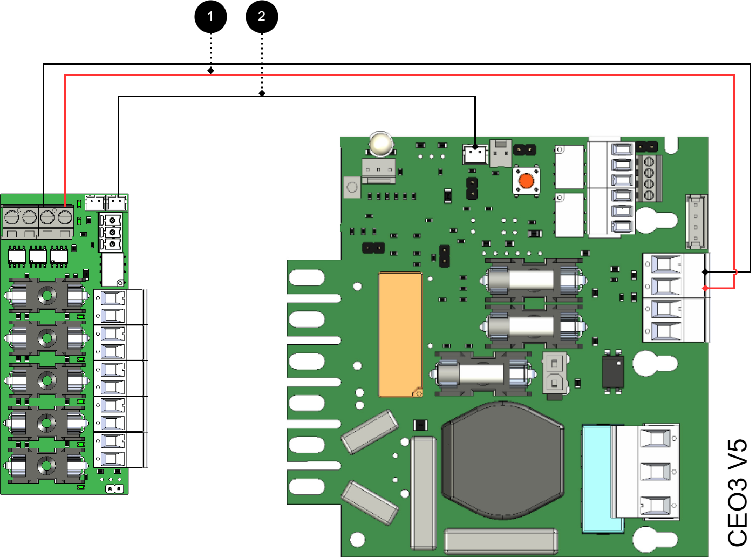Click the vertical white four-pin connector on right edge

[x=696, y=221]
